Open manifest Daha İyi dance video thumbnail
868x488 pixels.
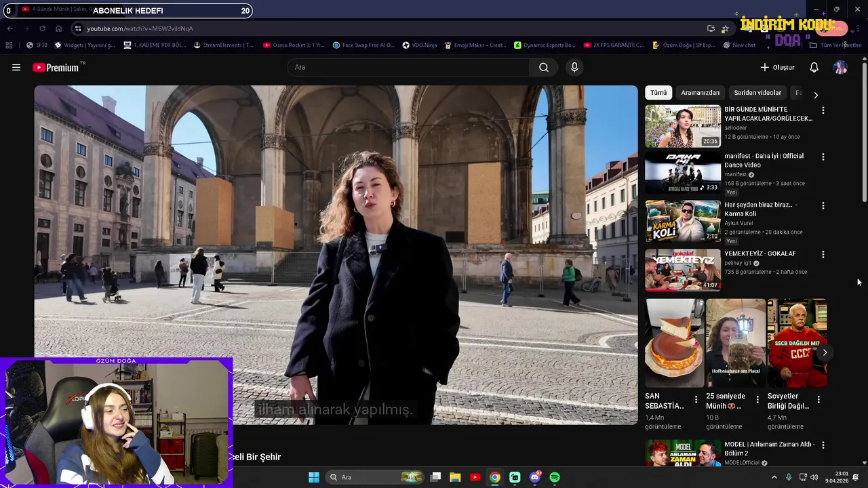[683, 172]
